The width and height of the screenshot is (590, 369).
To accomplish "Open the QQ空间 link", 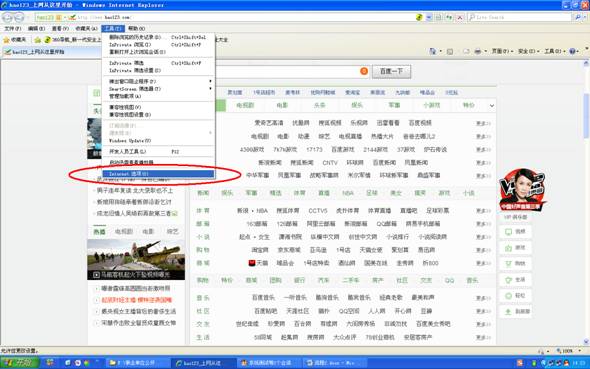I will [349, 311].
